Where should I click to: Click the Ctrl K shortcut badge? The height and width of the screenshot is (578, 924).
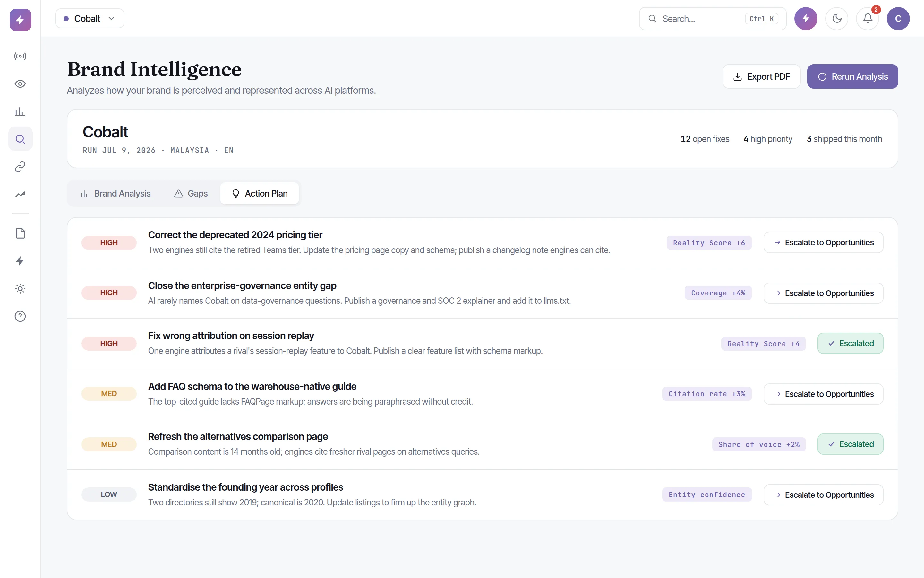click(x=761, y=19)
